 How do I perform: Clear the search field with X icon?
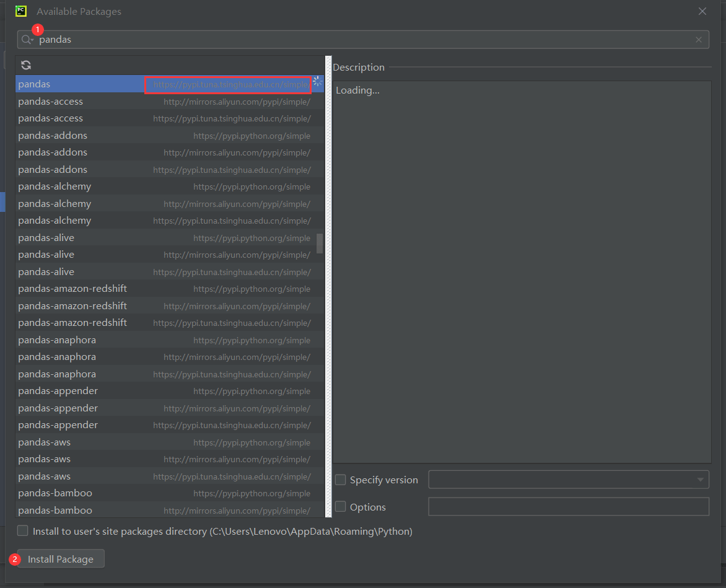(699, 40)
